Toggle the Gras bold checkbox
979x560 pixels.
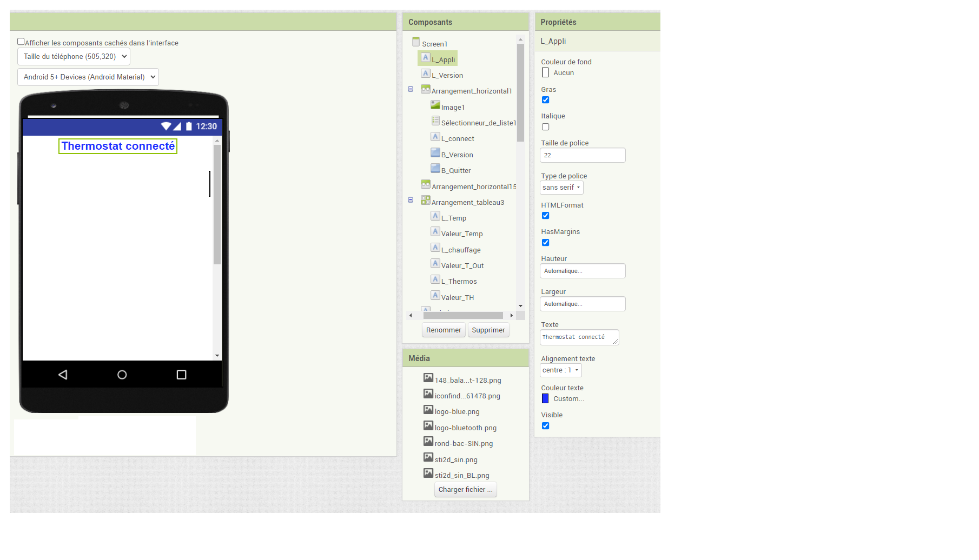(x=545, y=100)
